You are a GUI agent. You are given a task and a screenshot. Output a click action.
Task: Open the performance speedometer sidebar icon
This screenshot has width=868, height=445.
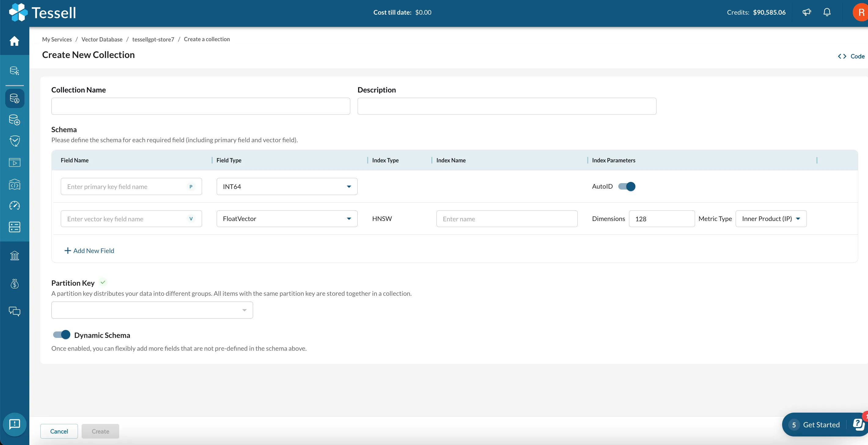[x=14, y=206]
